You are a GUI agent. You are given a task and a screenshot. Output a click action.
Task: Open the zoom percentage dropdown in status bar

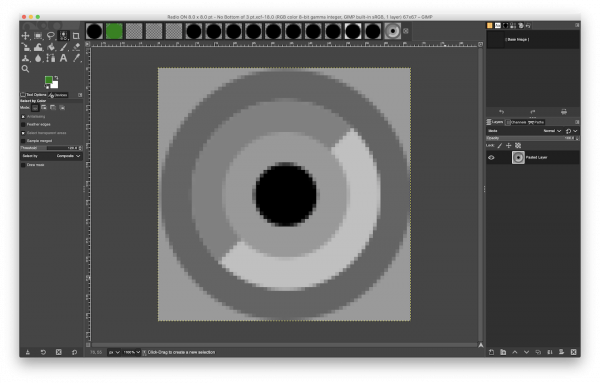131,352
